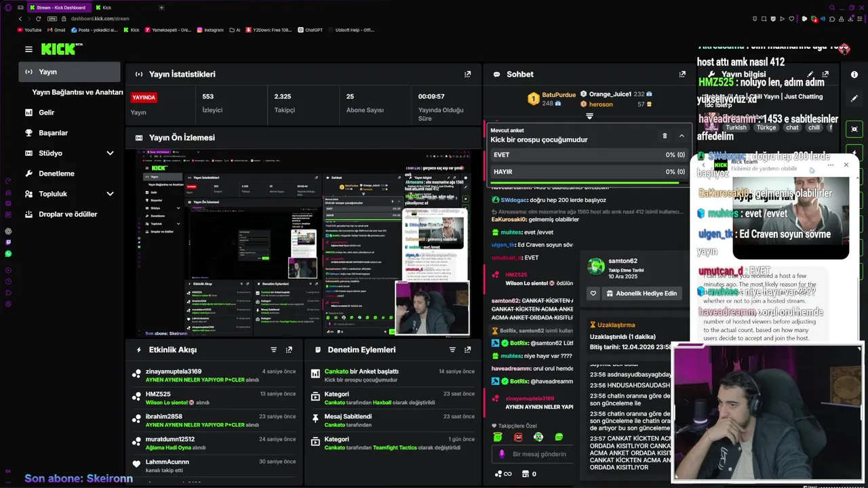Pop out the Yayın bilgisi panel
This screenshot has width=868, height=488.
click(x=825, y=74)
